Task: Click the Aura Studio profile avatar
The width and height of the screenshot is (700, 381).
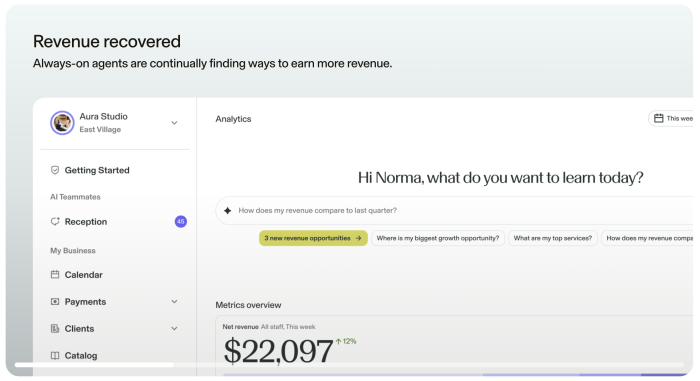Action: click(x=62, y=123)
